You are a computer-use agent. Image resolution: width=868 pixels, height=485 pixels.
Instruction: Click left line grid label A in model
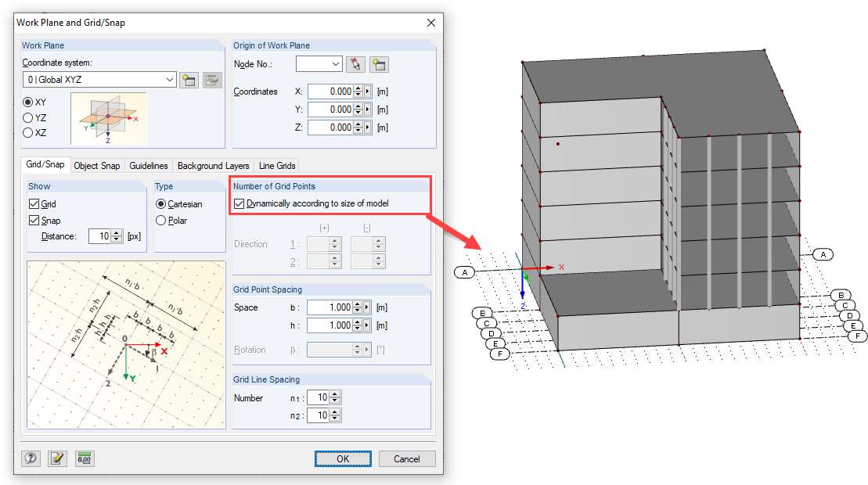click(465, 273)
